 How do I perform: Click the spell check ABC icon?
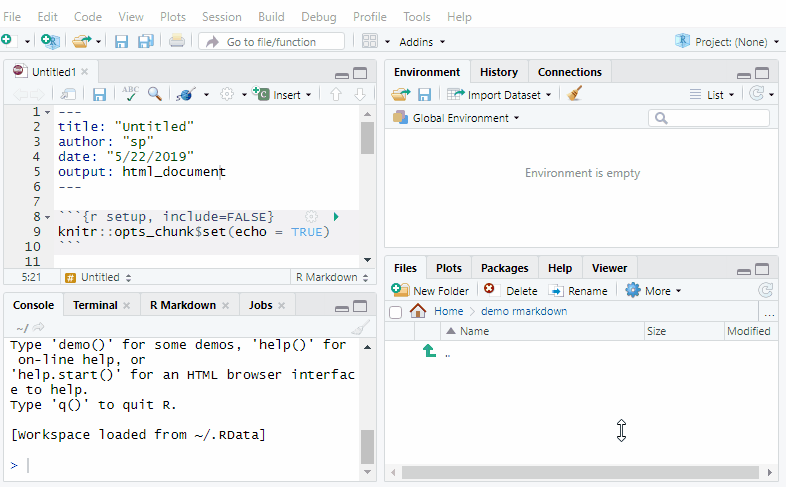coord(130,94)
